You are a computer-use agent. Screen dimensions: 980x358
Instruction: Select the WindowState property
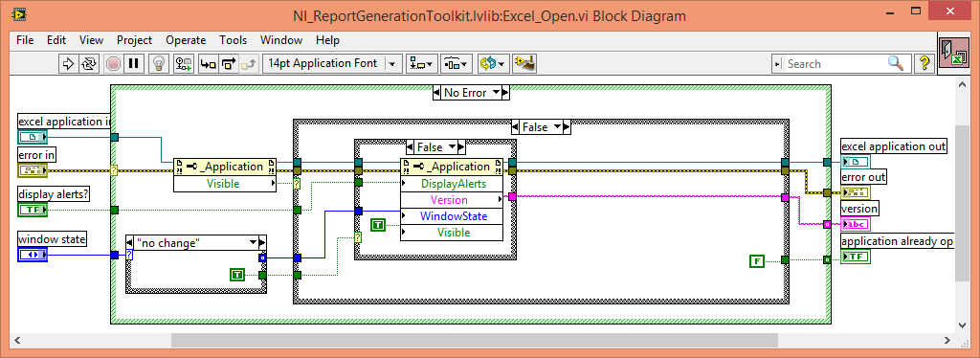coord(452,216)
